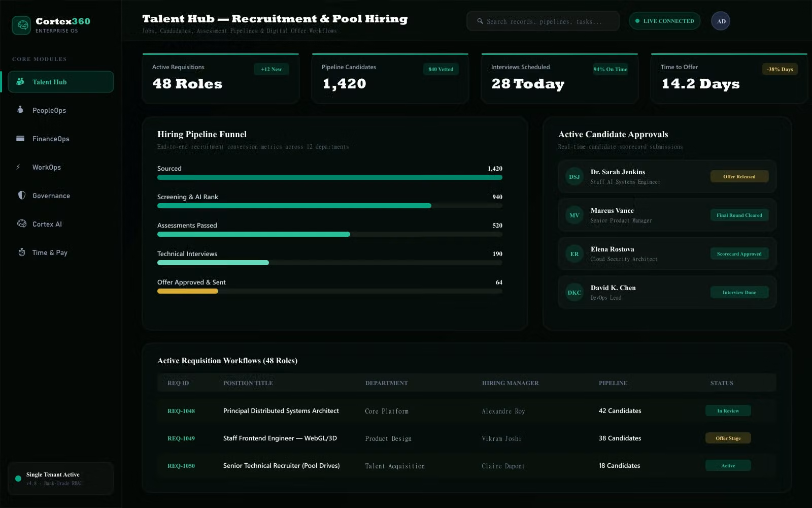The width and height of the screenshot is (812, 508).
Task: Click the Final Round Cleared badge
Action: coord(739,215)
